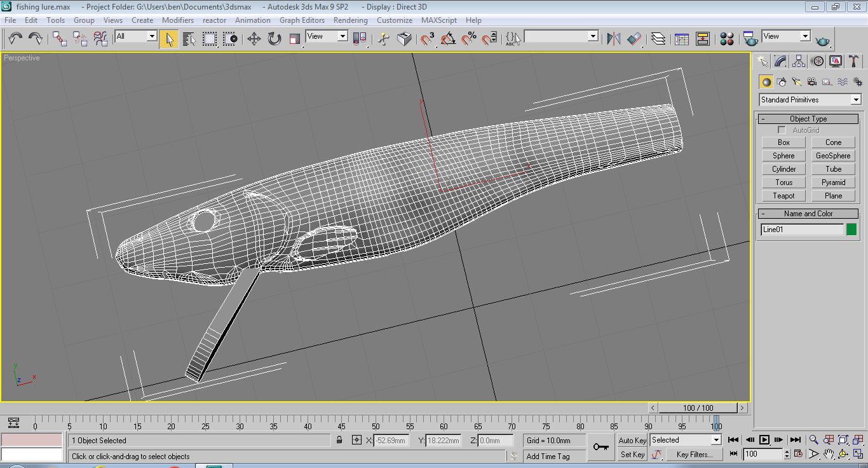868x468 pixels.
Task: Collapse the Name and Color rollout
Action: pyautogui.click(x=808, y=214)
